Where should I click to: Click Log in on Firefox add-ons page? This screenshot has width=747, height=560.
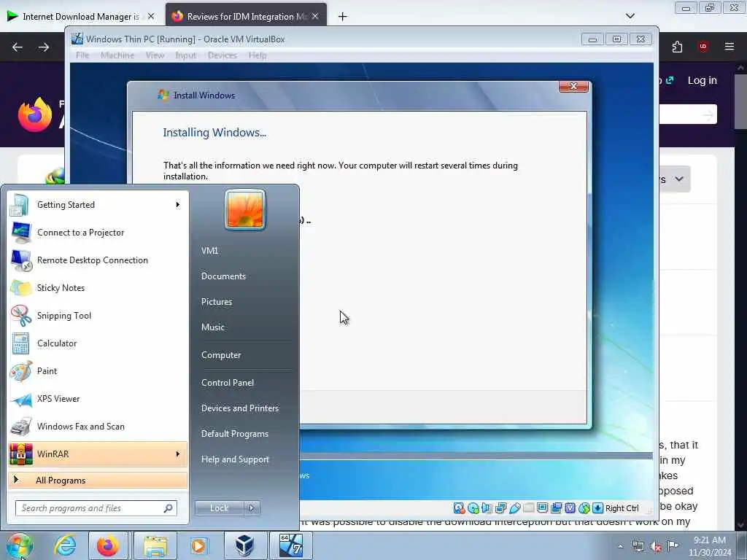702,80
